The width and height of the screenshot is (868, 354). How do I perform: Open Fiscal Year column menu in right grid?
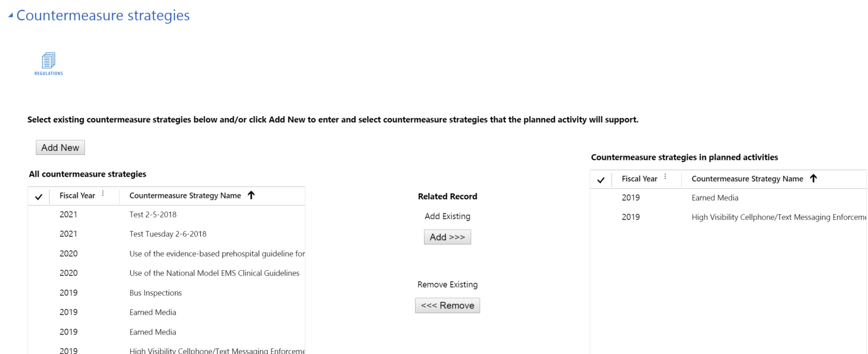pos(665,177)
